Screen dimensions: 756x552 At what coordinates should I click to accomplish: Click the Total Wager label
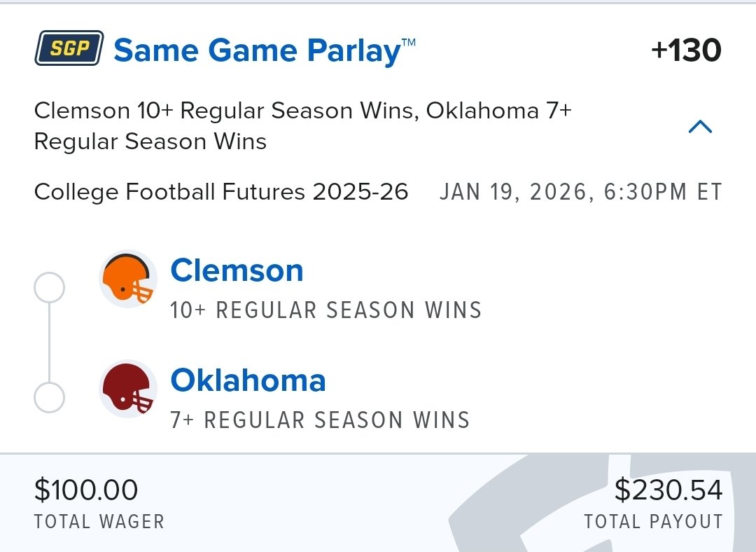click(99, 522)
